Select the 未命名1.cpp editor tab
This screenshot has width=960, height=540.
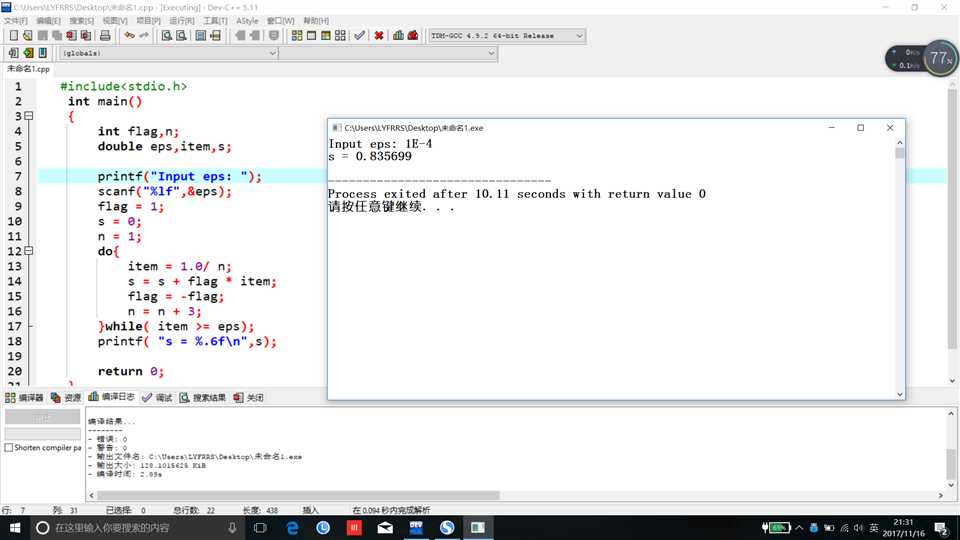(28, 69)
